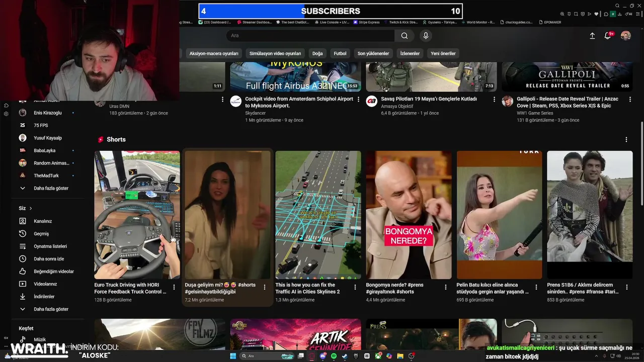Image resolution: width=644 pixels, height=362 pixels.
Task: Open options for Euro Truck Driving short
Action: point(174,287)
